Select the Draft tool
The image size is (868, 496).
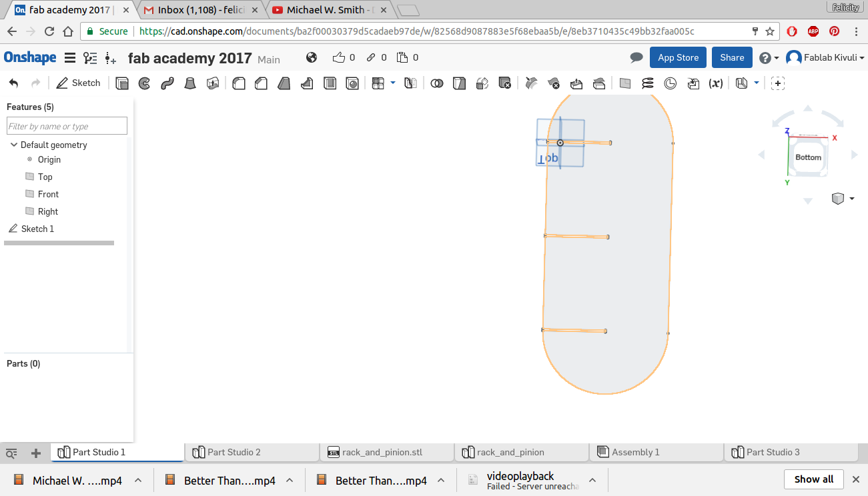[284, 83]
